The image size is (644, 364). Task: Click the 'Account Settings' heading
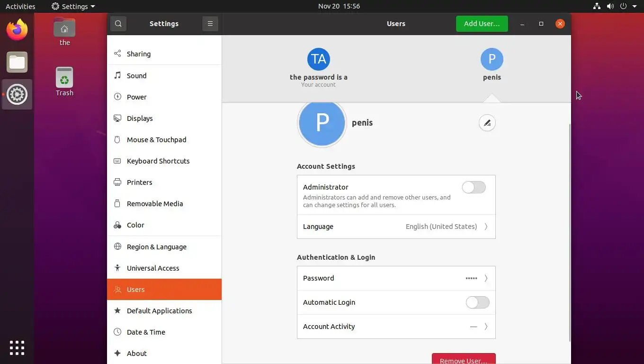point(326,166)
